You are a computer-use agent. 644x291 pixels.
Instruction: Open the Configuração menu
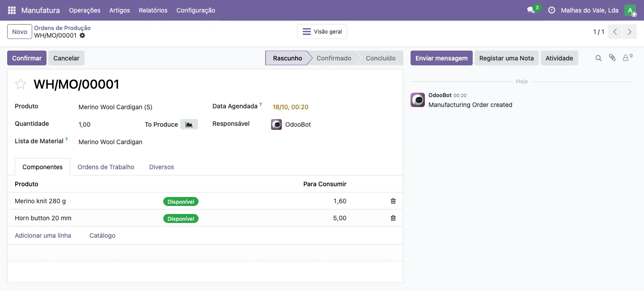tap(195, 10)
